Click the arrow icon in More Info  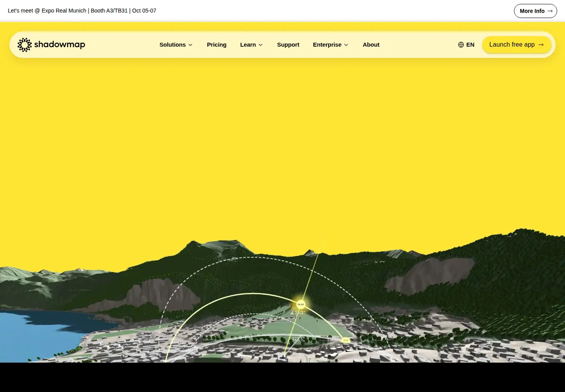tap(550, 11)
